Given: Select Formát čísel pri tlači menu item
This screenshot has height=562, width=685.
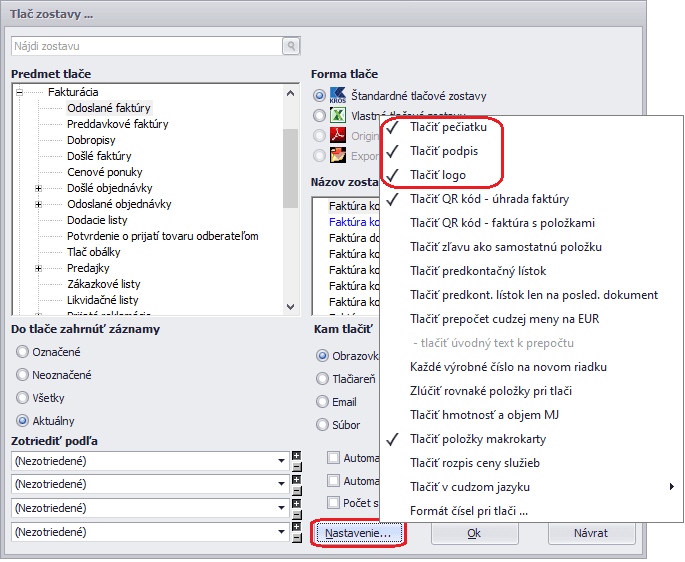Looking at the screenshot, I should click(469, 511).
